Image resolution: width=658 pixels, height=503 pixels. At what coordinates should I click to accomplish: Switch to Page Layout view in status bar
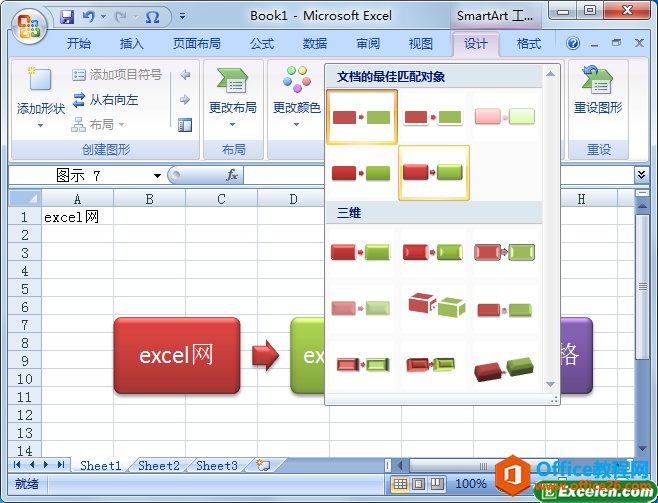coord(418,485)
